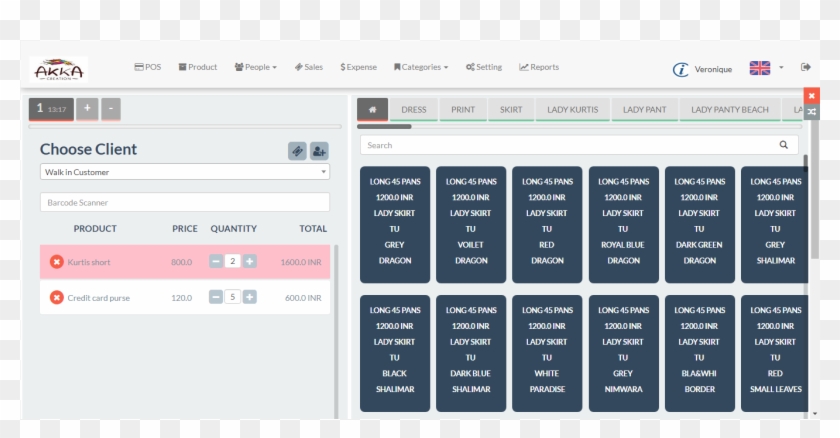The height and width of the screenshot is (438, 840).
Task: Select the PRINT category tab
Action: coord(463,110)
